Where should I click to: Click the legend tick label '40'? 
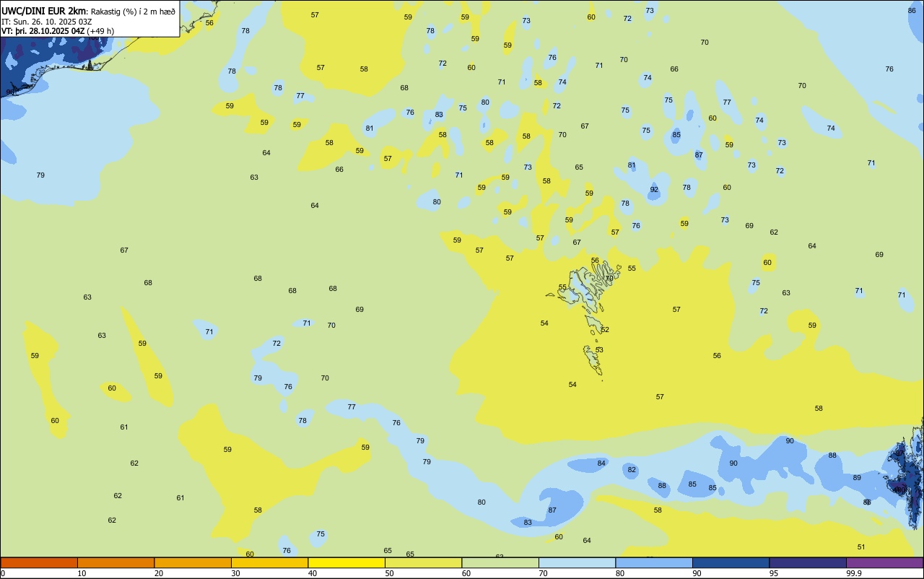[x=312, y=573]
